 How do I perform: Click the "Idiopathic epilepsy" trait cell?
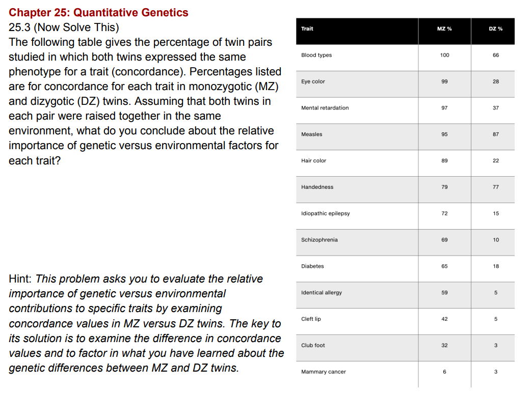[x=326, y=214]
